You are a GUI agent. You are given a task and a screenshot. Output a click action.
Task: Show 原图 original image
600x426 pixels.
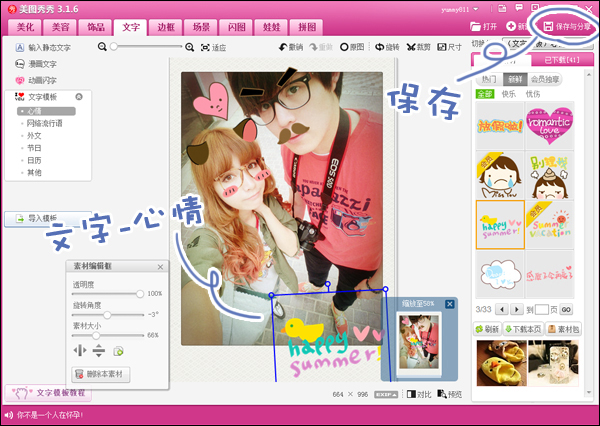[x=352, y=47]
